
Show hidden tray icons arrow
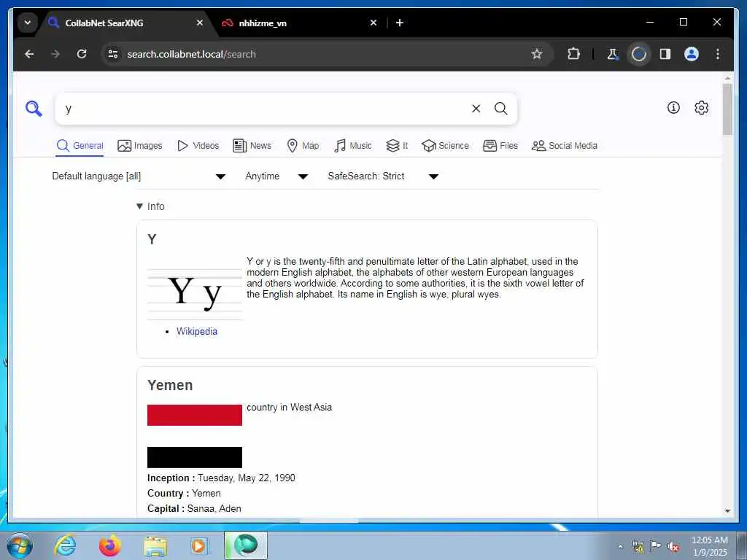click(x=620, y=546)
